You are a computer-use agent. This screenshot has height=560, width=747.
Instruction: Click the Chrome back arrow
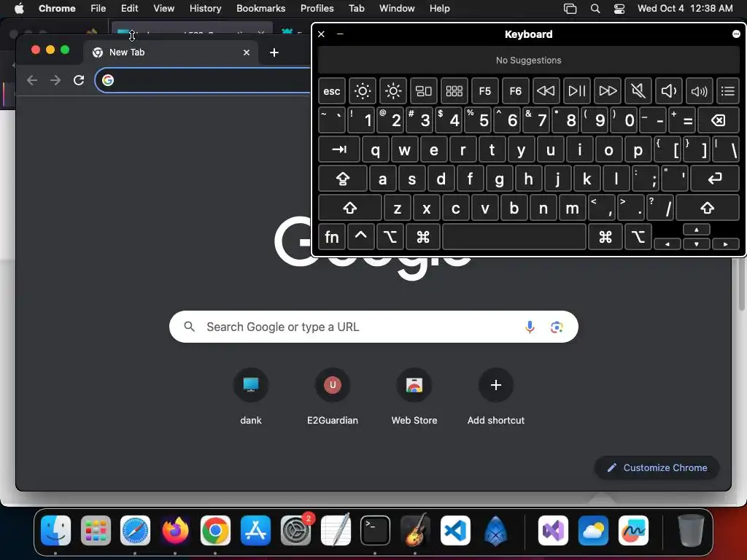(32, 80)
